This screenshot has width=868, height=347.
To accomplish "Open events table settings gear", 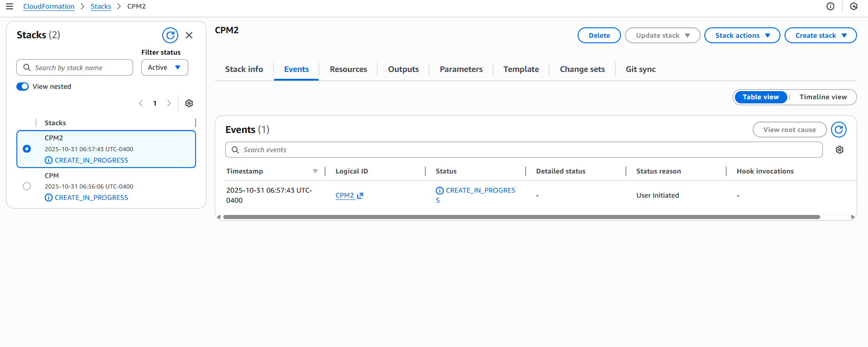I will (x=839, y=150).
